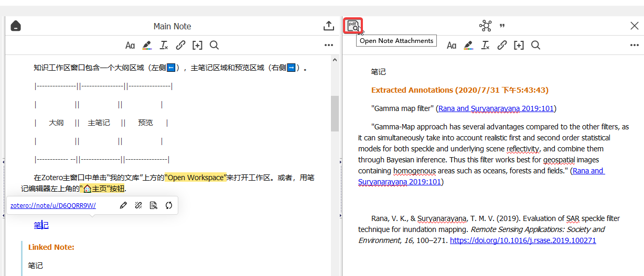This screenshot has width=644, height=276.
Task: Open the zotero://note/u/D6QQRR9W/ link
Action: (53, 206)
